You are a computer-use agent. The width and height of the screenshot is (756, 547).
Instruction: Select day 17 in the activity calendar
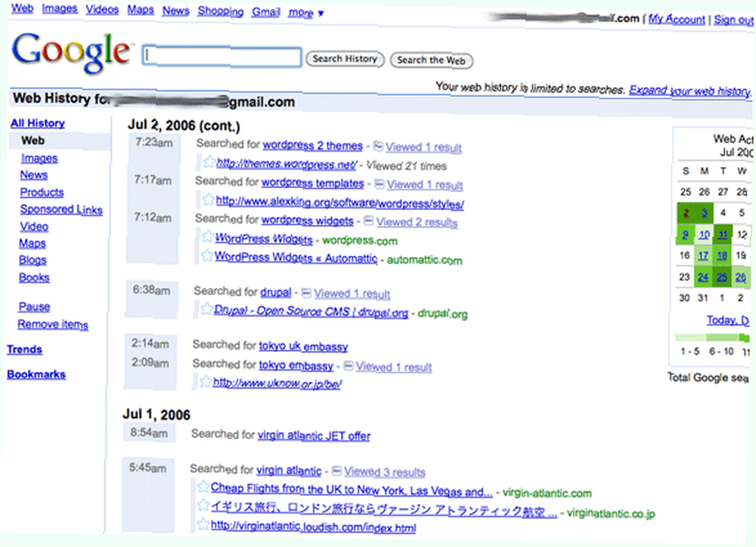(x=703, y=255)
